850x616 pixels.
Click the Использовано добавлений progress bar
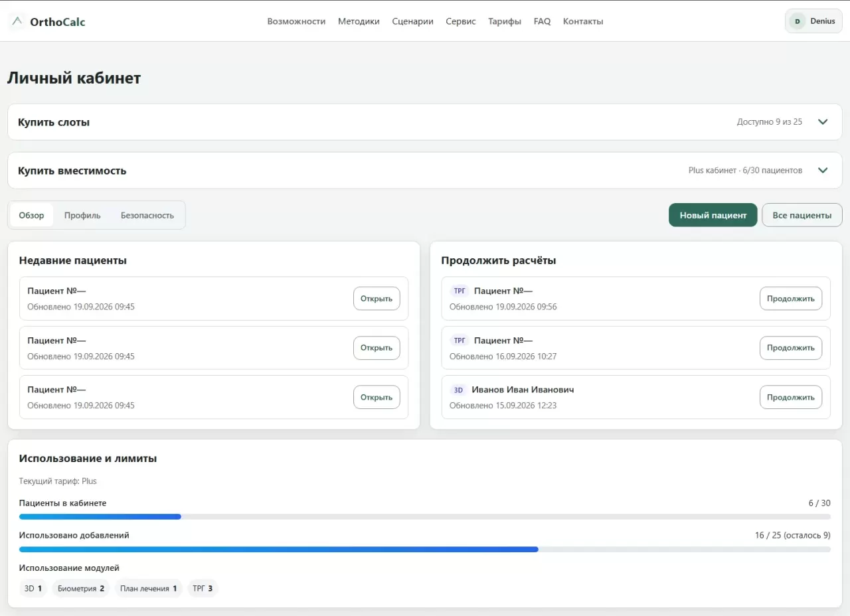425,550
